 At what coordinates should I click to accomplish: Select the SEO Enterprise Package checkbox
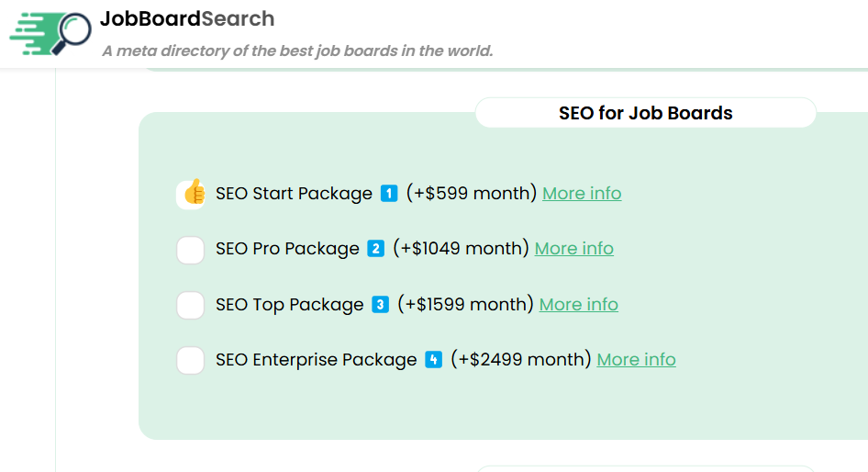click(x=191, y=360)
